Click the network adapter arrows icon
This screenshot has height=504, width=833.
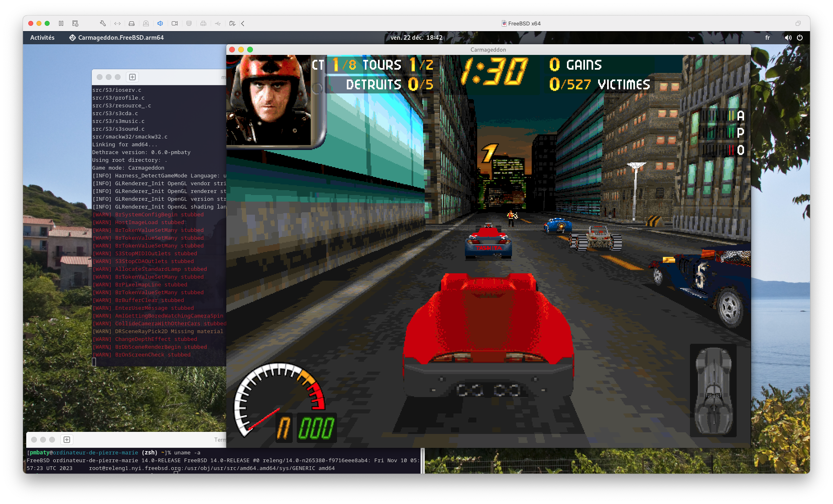click(x=117, y=23)
